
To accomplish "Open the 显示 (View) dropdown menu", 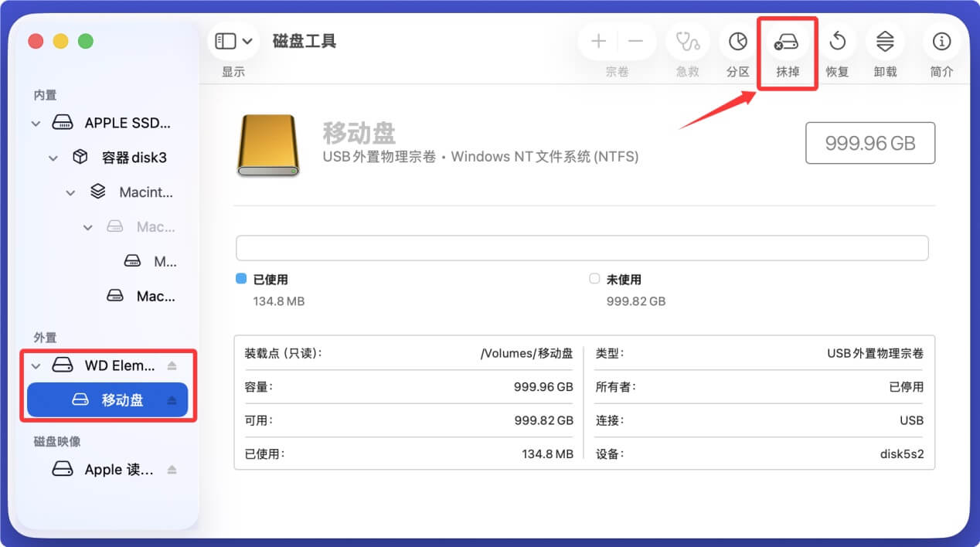I will (x=233, y=41).
